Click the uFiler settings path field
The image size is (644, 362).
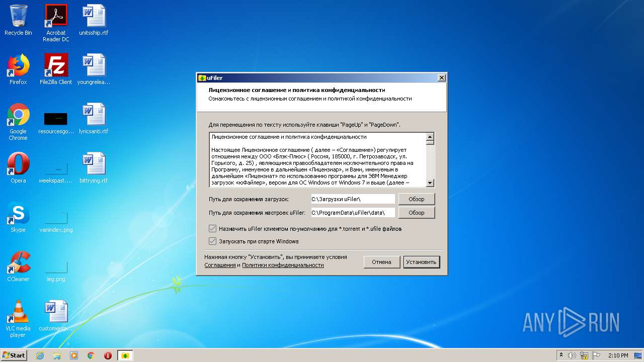pyautogui.click(x=353, y=213)
